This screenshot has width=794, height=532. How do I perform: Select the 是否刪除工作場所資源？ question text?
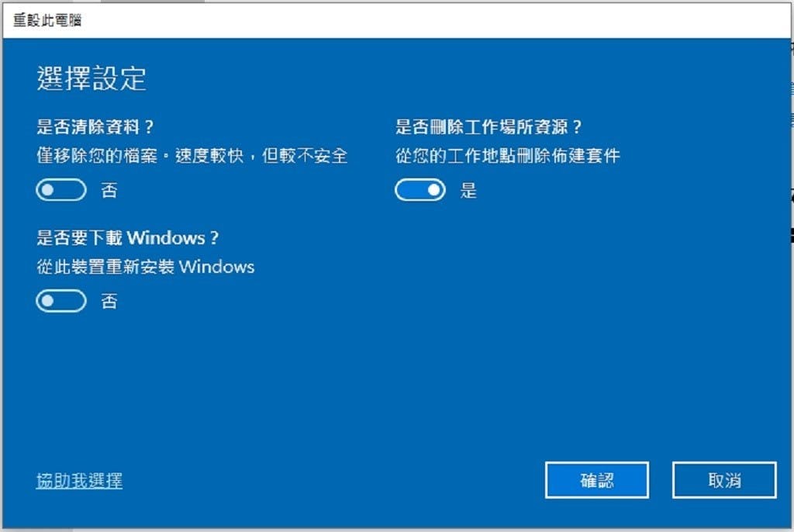pyautogui.click(x=488, y=126)
